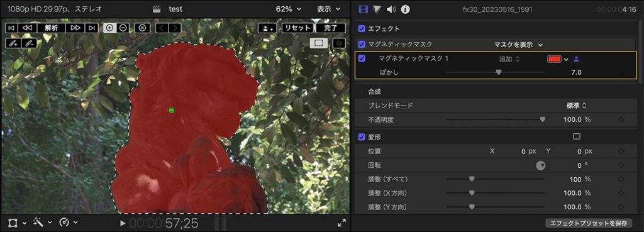Screen dimensions: 644x232
Task: Click the viewer timecode 00:00:57;25
Action: (164, 223)
